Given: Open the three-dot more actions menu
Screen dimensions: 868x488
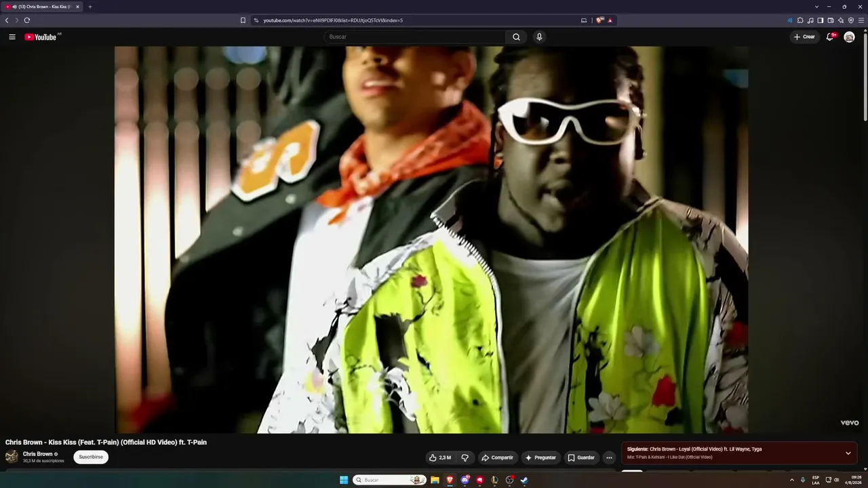Looking at the screenshot, I should pos(609,457).
